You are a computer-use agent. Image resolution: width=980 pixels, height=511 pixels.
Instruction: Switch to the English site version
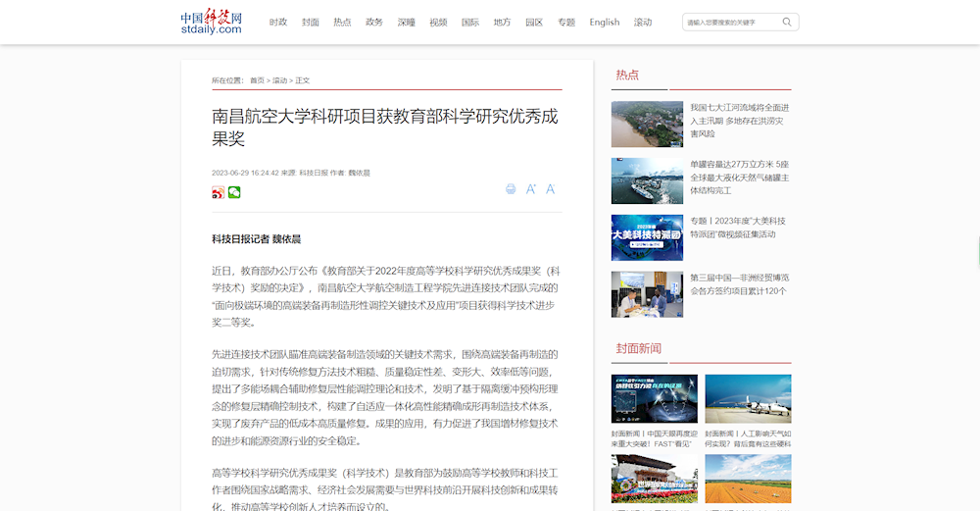pyautogui.click(x=604, y=22)
